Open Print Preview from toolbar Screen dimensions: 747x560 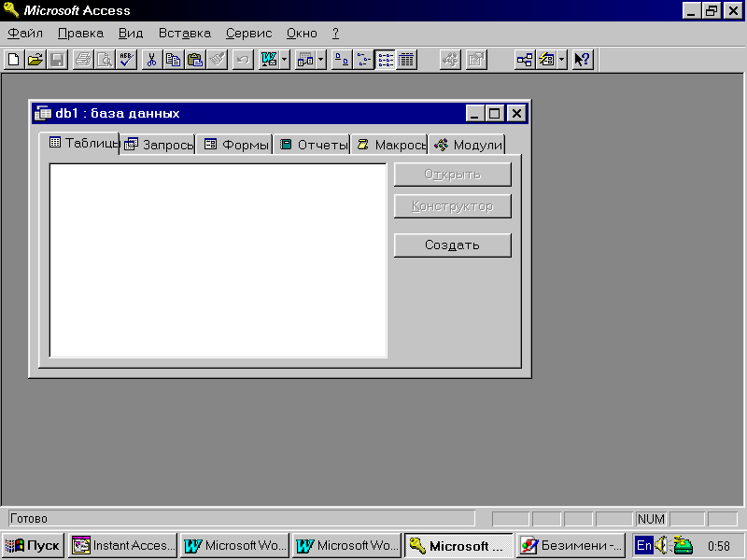click(x=105, y=60)
